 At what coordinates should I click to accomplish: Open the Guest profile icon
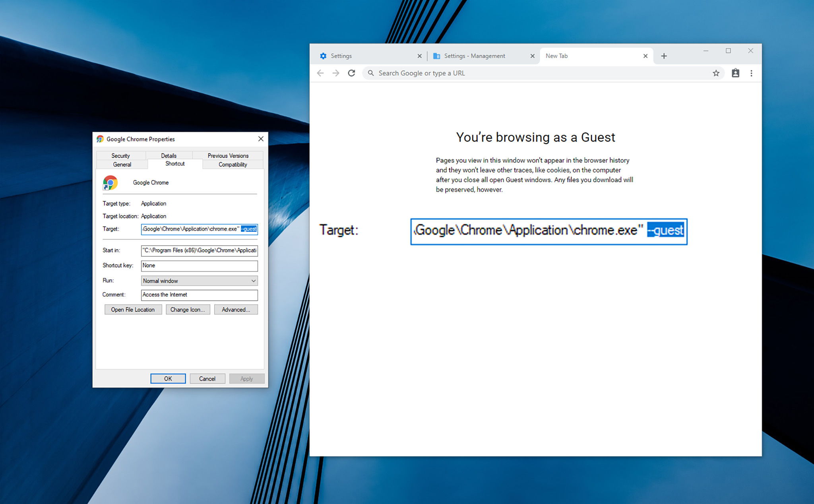735,73
